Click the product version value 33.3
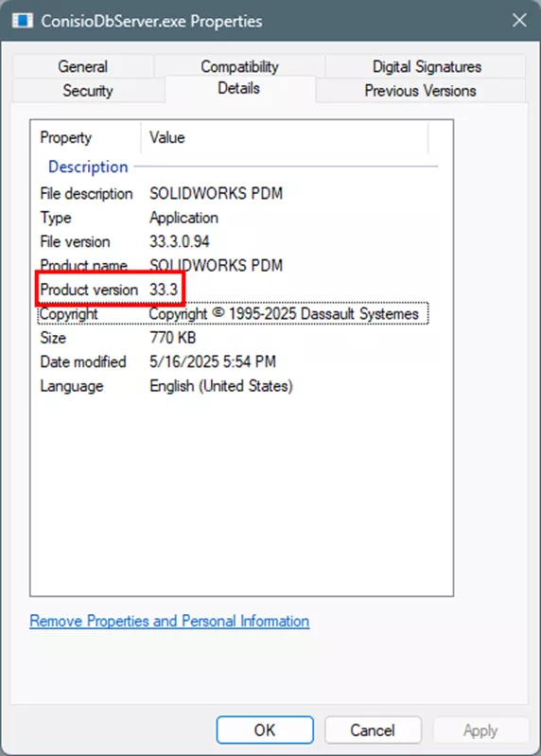Image resolution: width=541 pixels, height=756 pixels. click(x=164, y=290)
